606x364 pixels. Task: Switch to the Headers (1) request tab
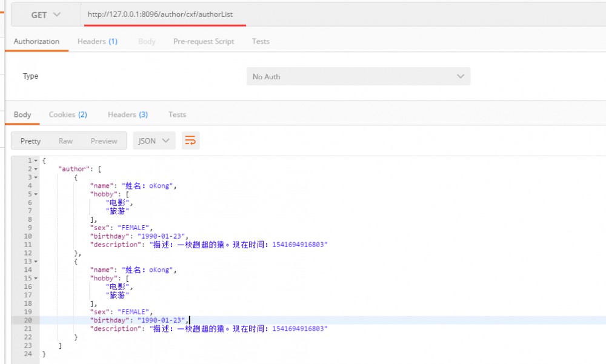tap(97, 42)
